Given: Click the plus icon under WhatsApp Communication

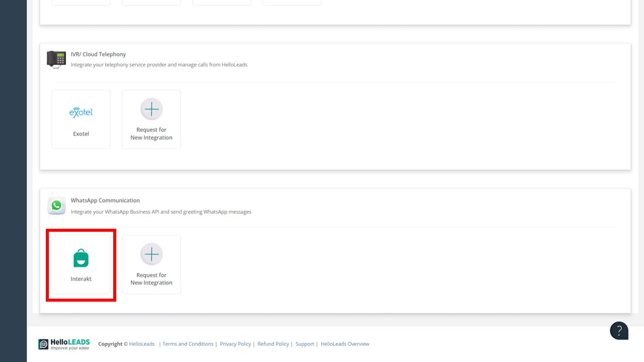Looking at the screenshot, I should [151, 254].
